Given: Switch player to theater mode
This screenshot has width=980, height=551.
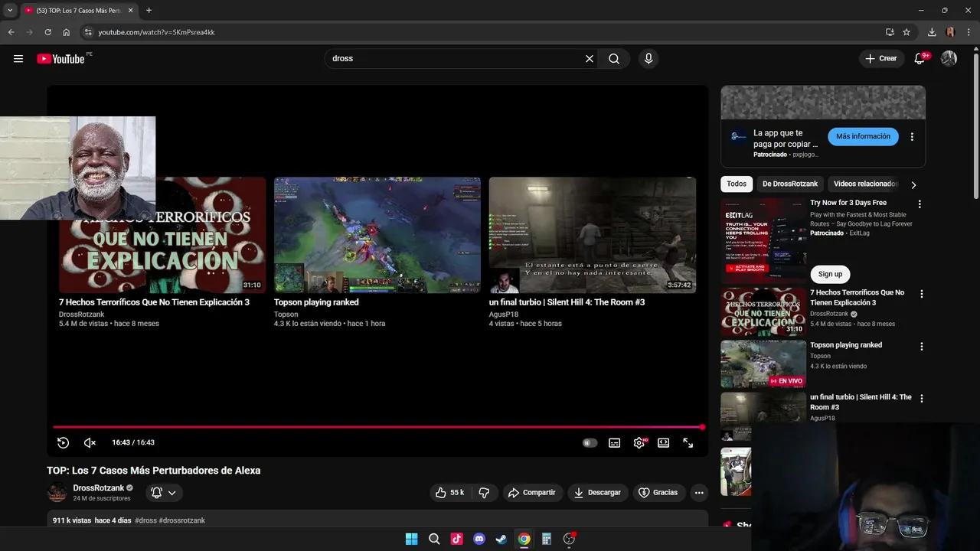Looking at the screenshot, I should [x=664, y=442].
